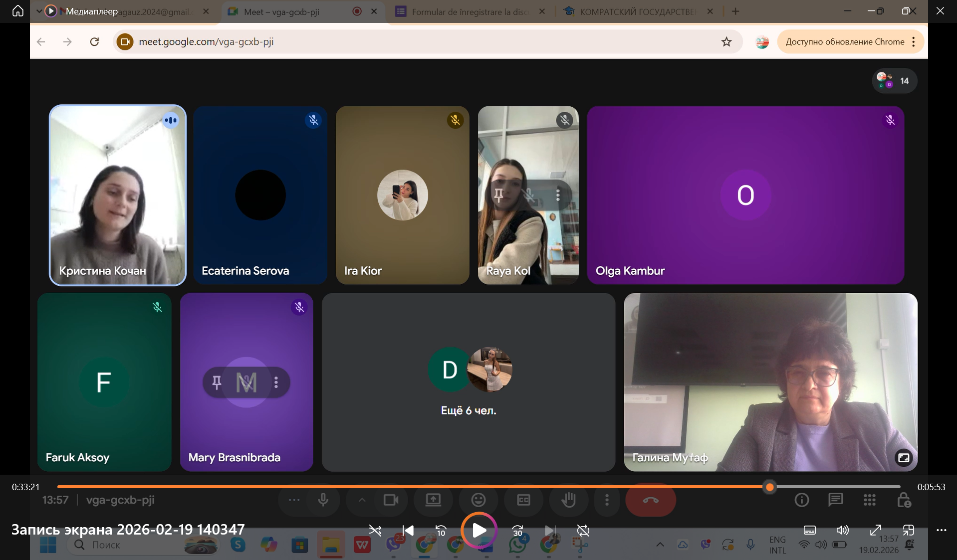Enter fullscreen with the diagonal arrows icon

click(x=875, y=530)
